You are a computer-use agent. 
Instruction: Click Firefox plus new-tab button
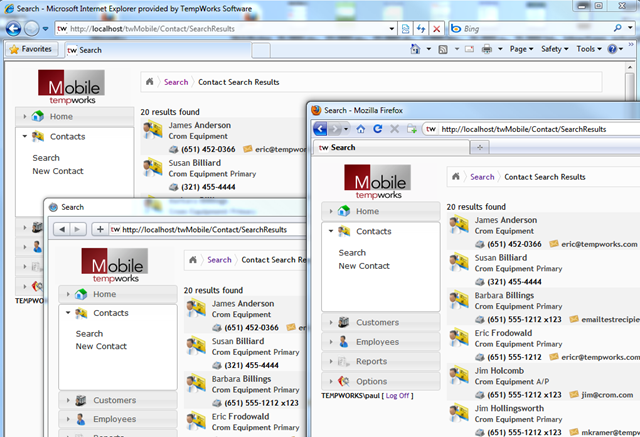click(480, 147)
